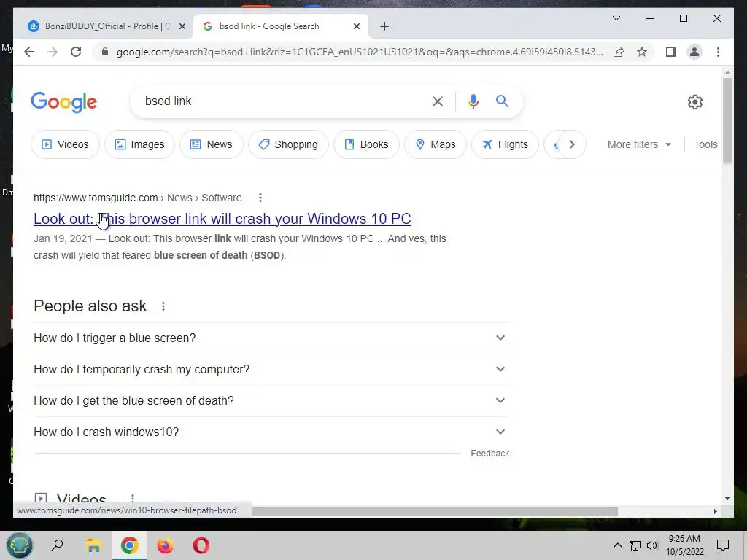The width and height of the screenshot is (747, 560).
Task: Go to the Google logo homepage
Action: coord(64,102)
